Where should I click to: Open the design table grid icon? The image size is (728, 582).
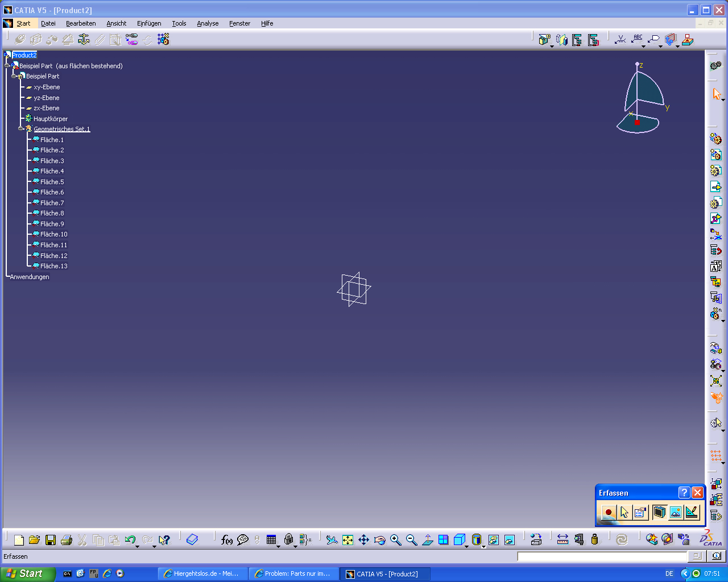[x=271, y=540]
